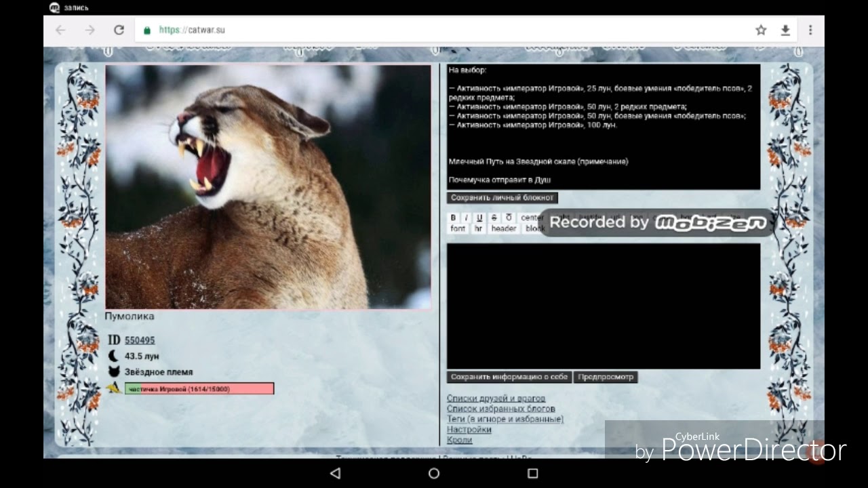The height and width of the screenshot is (488, 868).
Task: Apply strikethrough with the S button
Action: point(494,218)
